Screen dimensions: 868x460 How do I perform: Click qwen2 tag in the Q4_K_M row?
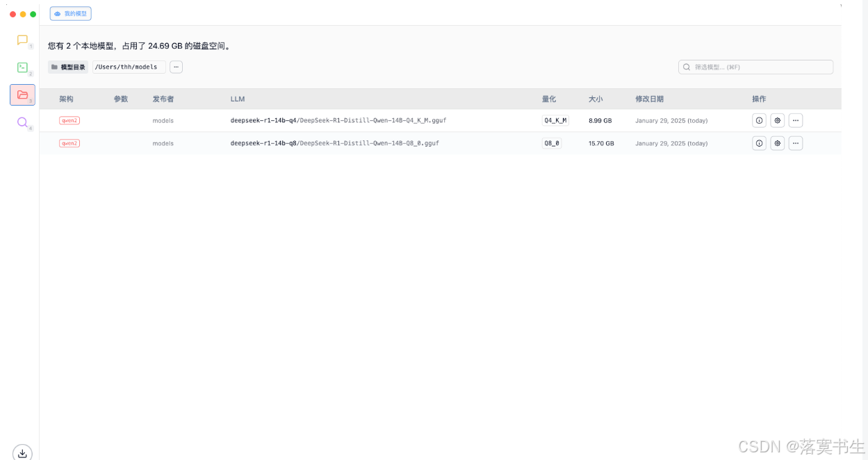tap(69, 120)
